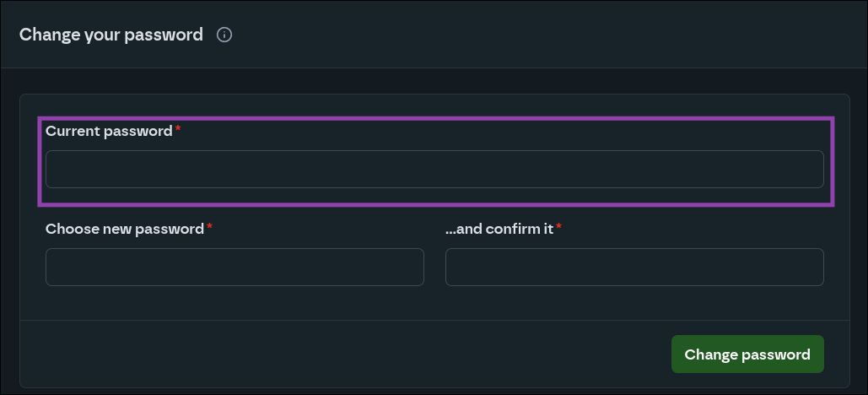The image size is (868, 395).
Task: Submit the form using Change password
Action: (x=747, y=354)
